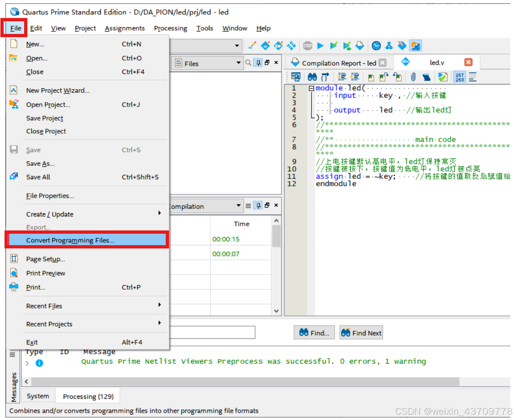
Task: Open the Programmer toolbar icon
Action: (402, 46)
